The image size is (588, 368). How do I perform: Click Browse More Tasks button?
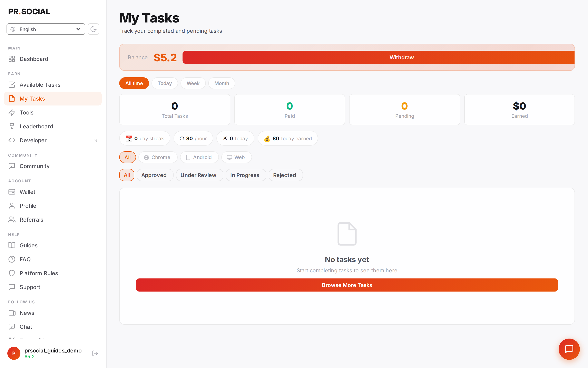click(x=347, y=285)
